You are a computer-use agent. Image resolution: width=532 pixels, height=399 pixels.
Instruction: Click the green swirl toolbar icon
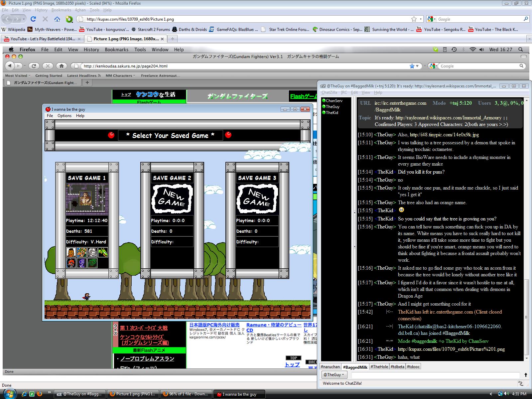(69, 19)
